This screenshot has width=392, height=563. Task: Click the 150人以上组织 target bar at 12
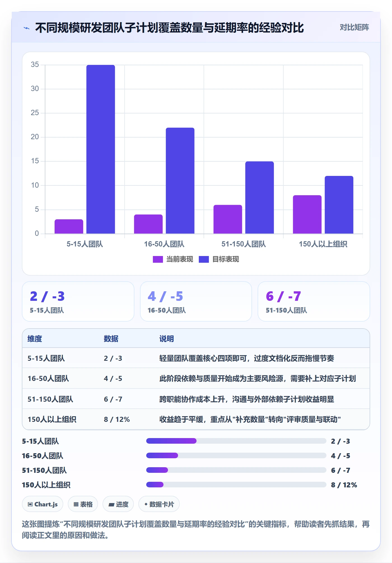339,205
